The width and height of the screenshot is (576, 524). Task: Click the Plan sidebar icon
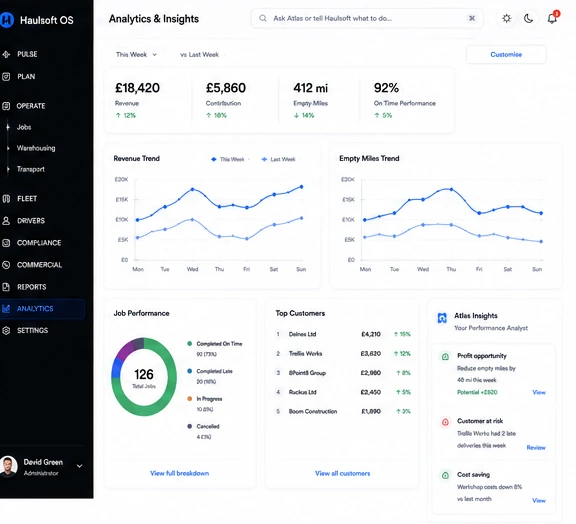tap(6, 77)
